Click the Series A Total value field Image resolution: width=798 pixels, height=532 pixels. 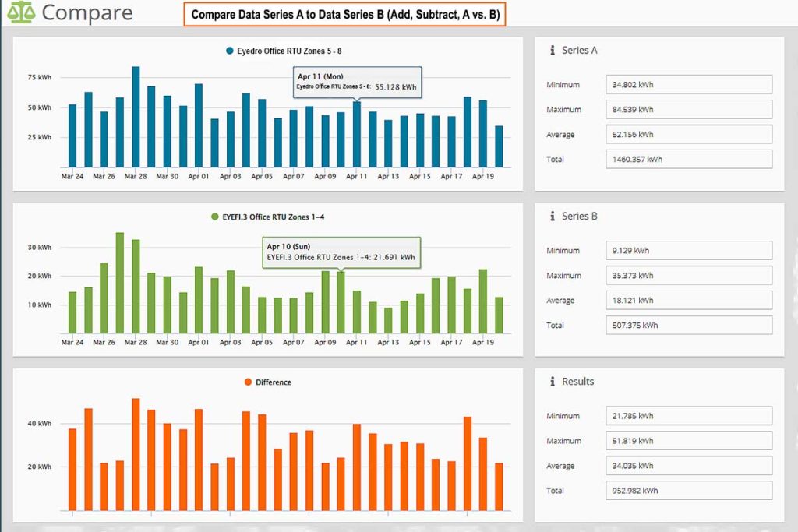(x=688, y=159)
